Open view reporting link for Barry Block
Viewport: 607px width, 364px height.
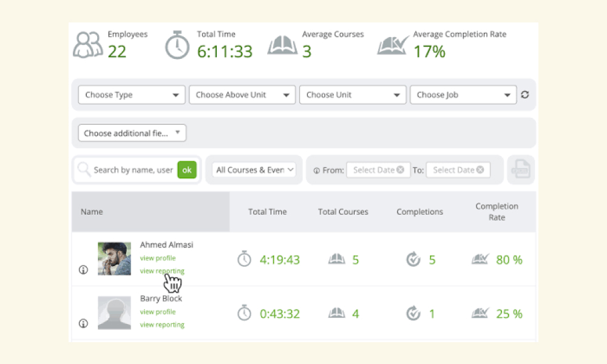[x=162, y=325]
